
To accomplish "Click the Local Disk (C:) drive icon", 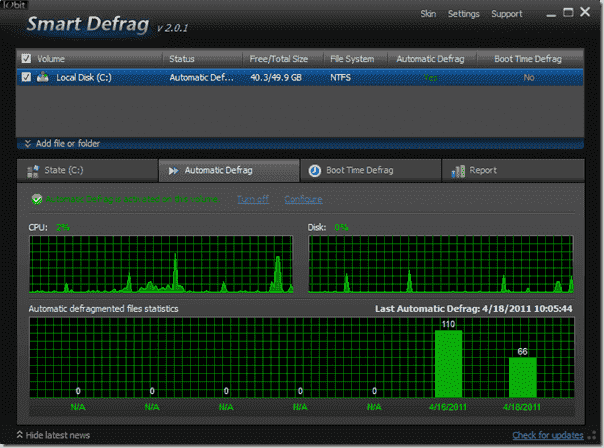I will 43,77.
